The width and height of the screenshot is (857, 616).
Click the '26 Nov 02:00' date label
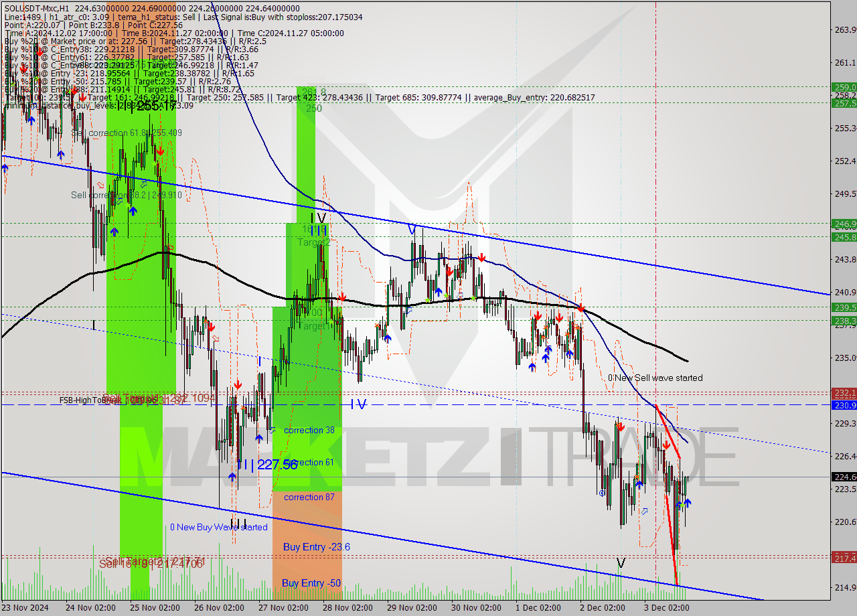pos(219,608)
